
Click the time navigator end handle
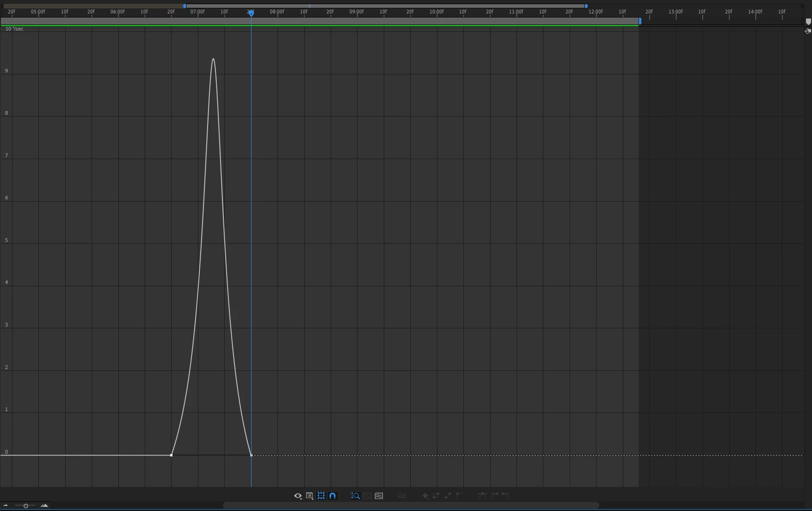coord(586,6)
